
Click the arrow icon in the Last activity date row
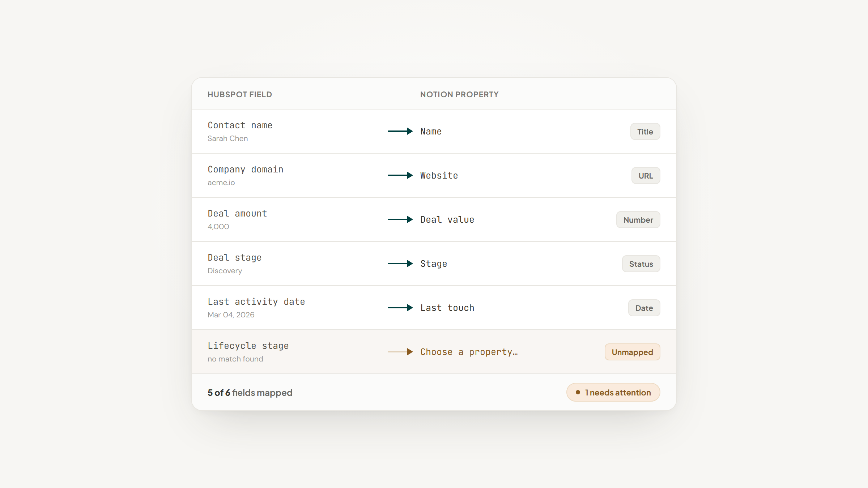[400, 308]
